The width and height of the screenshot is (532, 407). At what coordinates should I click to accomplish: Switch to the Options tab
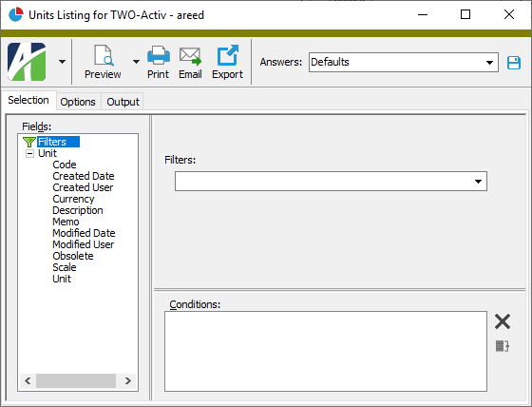(78, 102)
